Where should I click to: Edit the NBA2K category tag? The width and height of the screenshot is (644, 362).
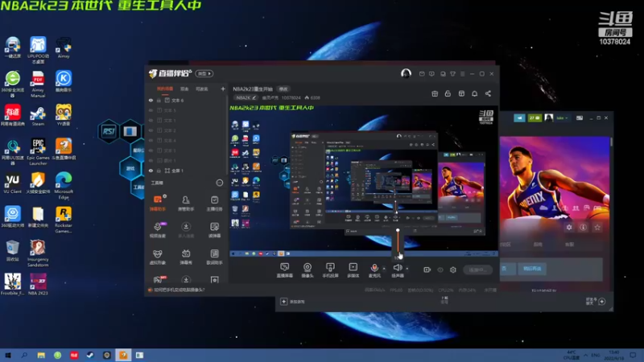pos(246,97)
